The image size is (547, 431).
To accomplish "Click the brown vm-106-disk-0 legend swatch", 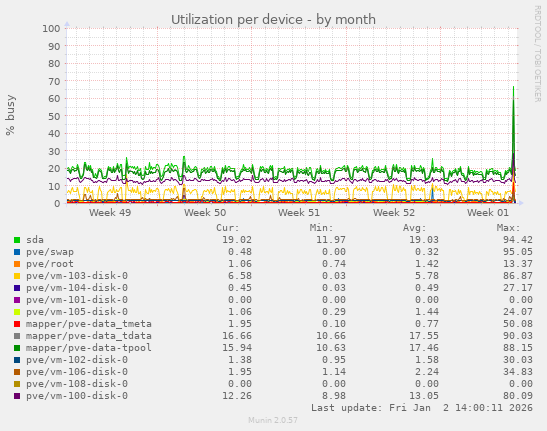I will tap(17, 372).
